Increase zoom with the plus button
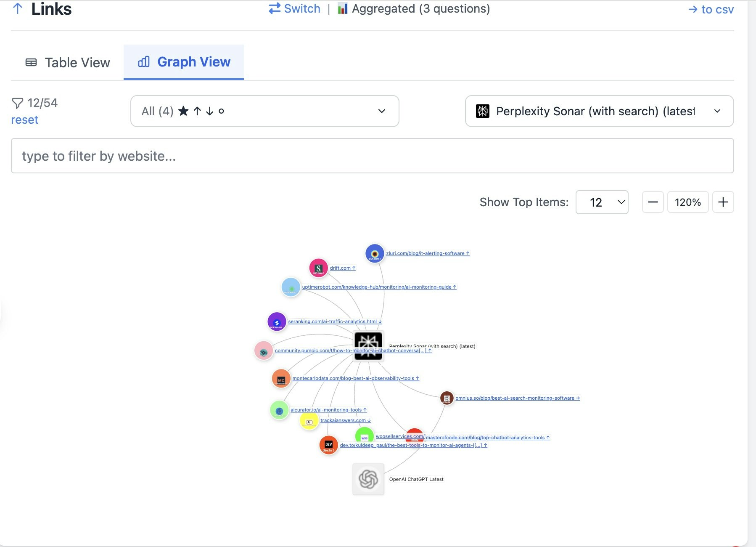This screenshot has width=756, height=547. [x=723, y=202]
